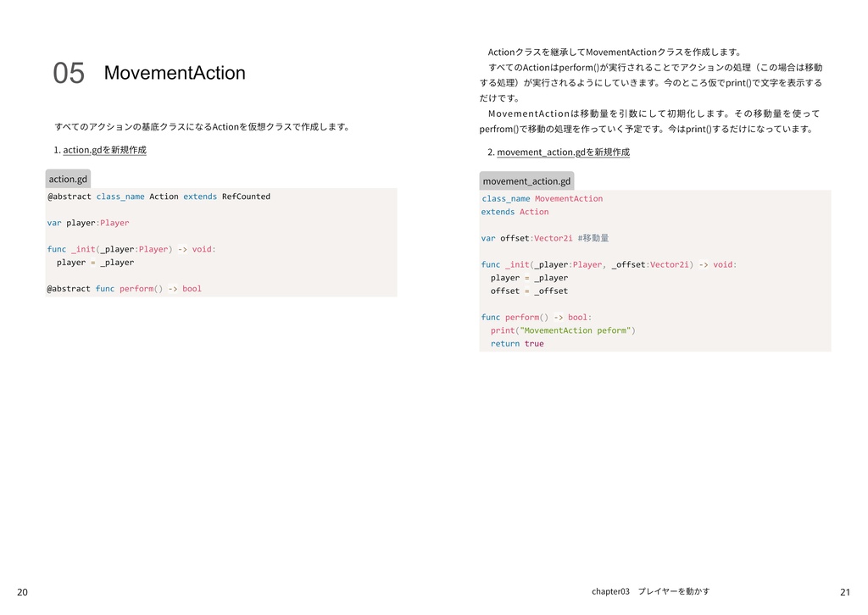Click the RefCounted keyword in the code
The image size is (868, 615).
click(x=246, y=197)
